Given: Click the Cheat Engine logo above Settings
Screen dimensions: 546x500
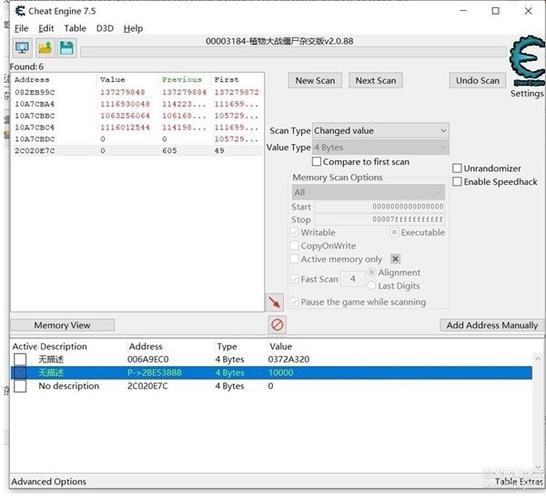Looking at the screenshot, I should pyautogui.click(x=527, y=60).
